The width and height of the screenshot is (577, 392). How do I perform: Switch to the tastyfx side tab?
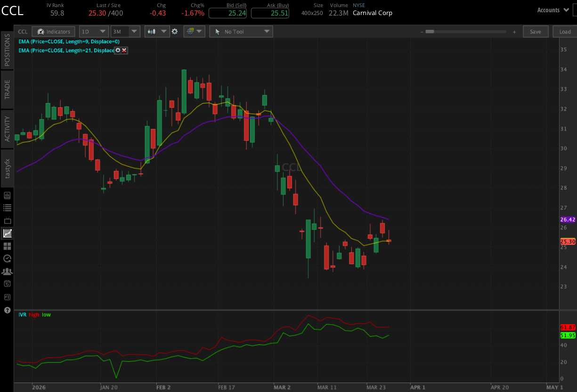(7, 167)
